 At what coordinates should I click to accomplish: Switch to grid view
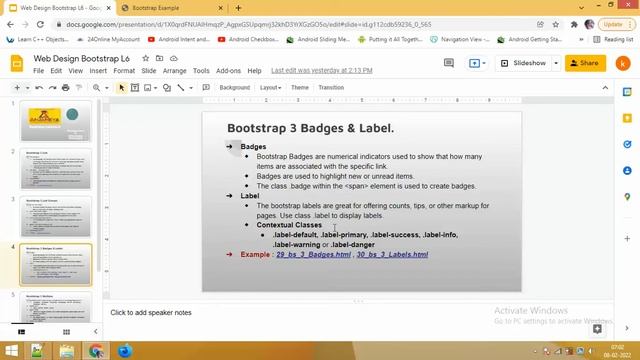66,332
